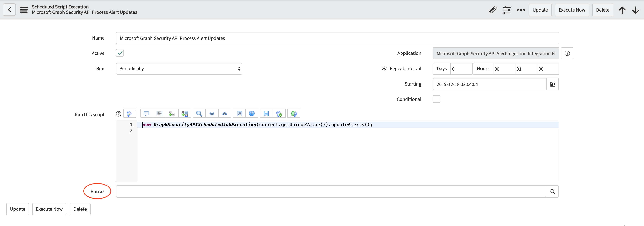Image resolution: width=644 pixels, height=226 pixels.
Task: Find next occurrence chevron down
Action: click(x=212, y=114)
